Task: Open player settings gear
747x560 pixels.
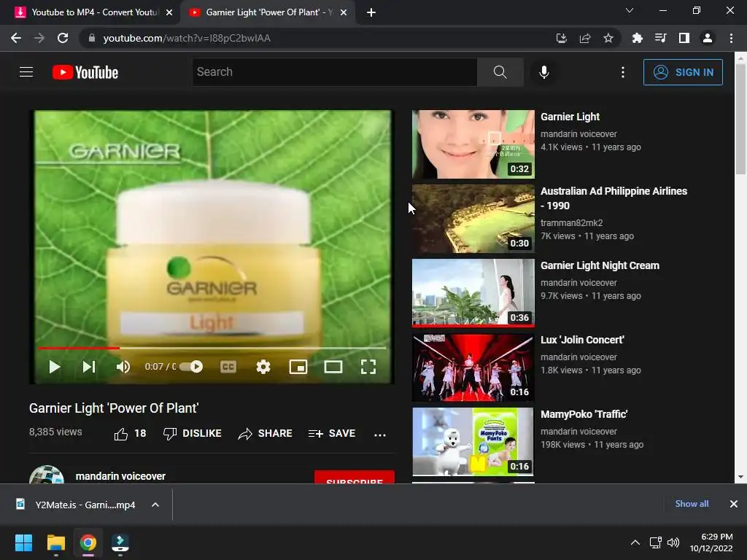Action: 263,367
